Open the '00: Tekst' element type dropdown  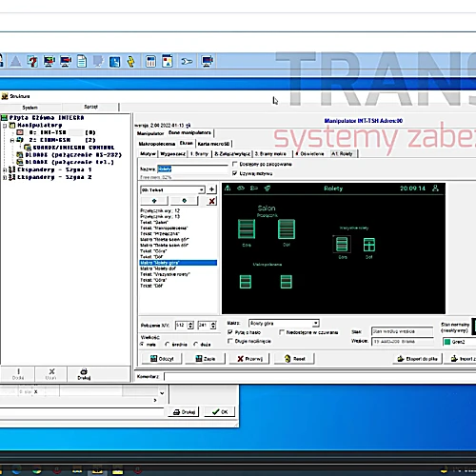202,189
